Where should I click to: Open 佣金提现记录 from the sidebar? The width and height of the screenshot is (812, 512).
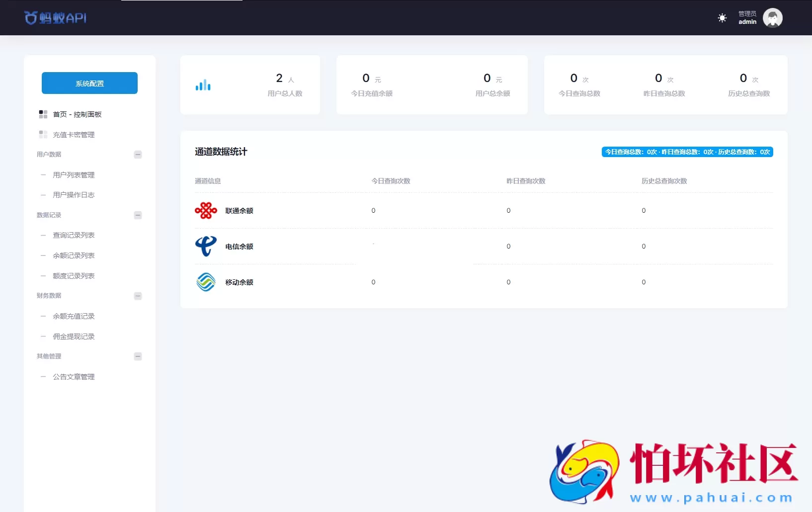tap(74, 337)
